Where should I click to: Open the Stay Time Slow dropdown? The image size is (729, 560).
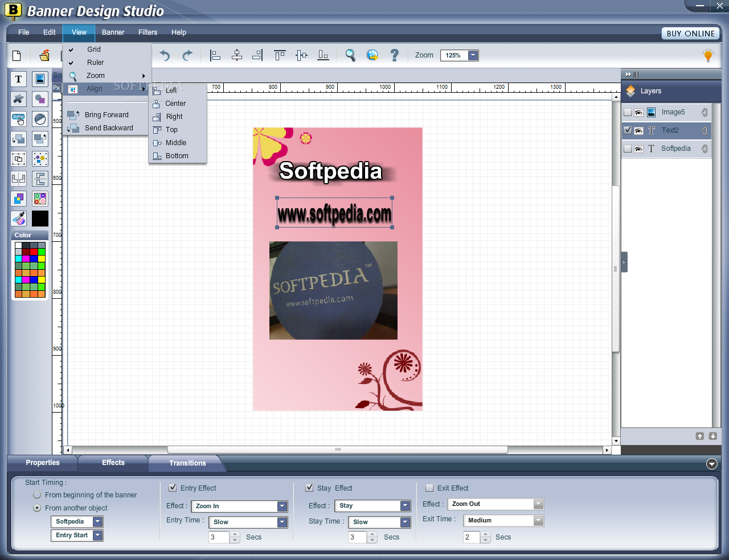tap(405, 522)
